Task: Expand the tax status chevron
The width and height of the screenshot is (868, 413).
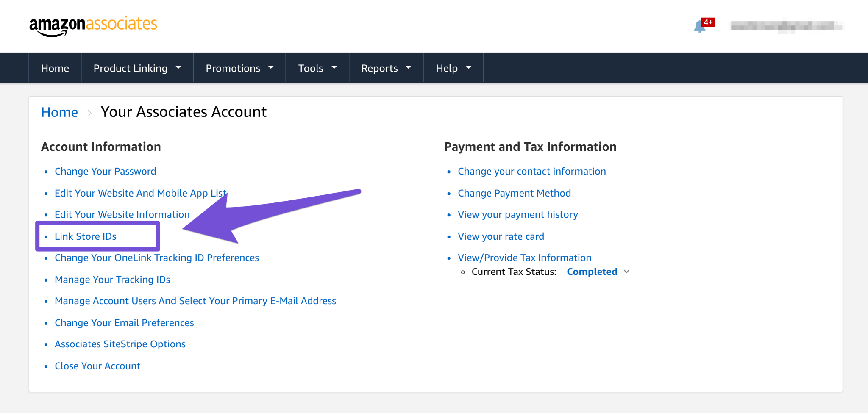Action: [x=627, y=272]
